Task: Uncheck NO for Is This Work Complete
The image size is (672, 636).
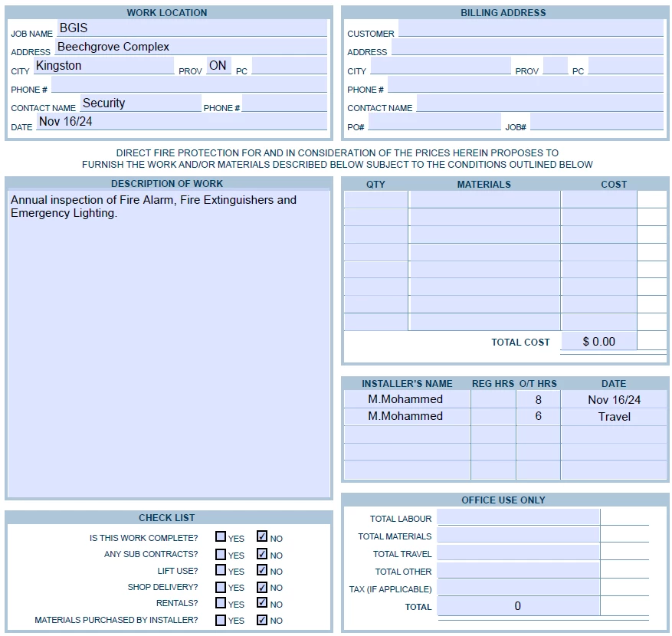Action: point(262,536)
